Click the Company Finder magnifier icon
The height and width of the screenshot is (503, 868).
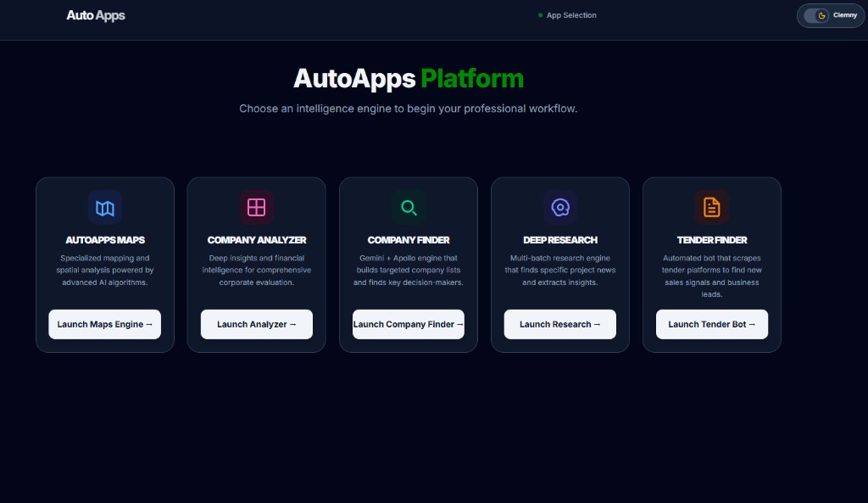[x=409, y=208]
